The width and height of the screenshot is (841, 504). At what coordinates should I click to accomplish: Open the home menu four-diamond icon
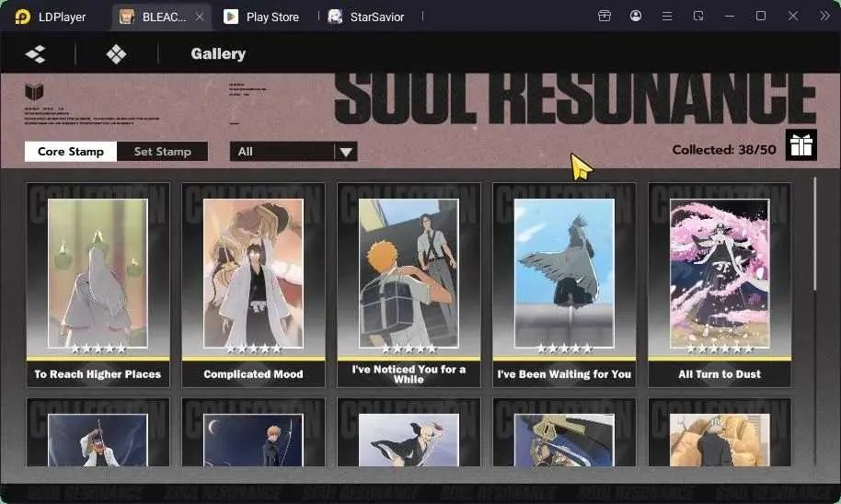[116, 53]
